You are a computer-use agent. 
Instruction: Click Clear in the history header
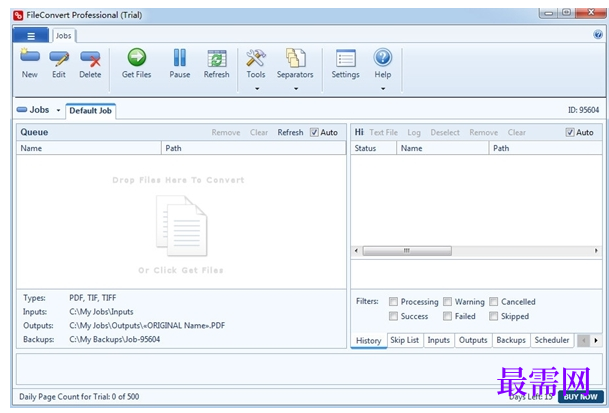click(517, 132)
